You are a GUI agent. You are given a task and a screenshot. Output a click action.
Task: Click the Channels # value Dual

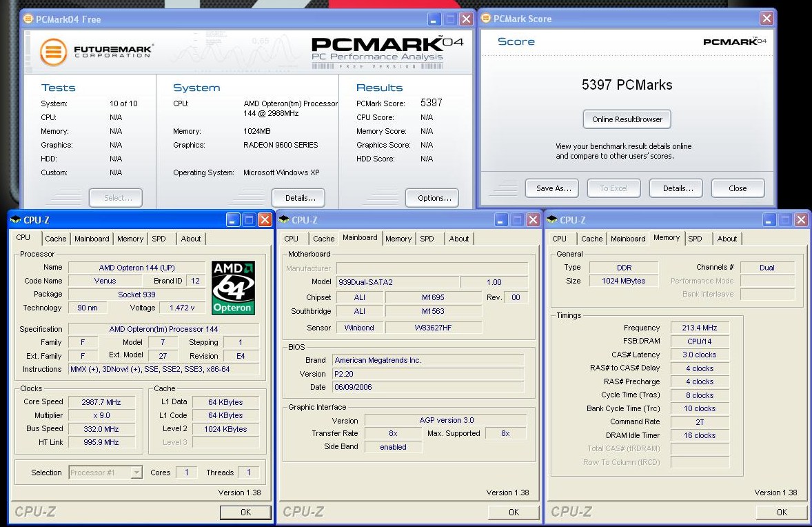pos(767,268)
